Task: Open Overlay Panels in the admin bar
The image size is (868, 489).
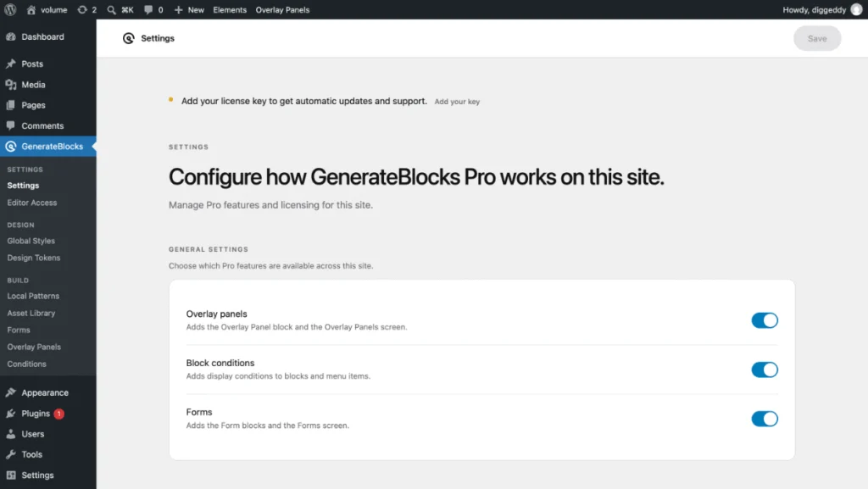Action: point(282,9)
